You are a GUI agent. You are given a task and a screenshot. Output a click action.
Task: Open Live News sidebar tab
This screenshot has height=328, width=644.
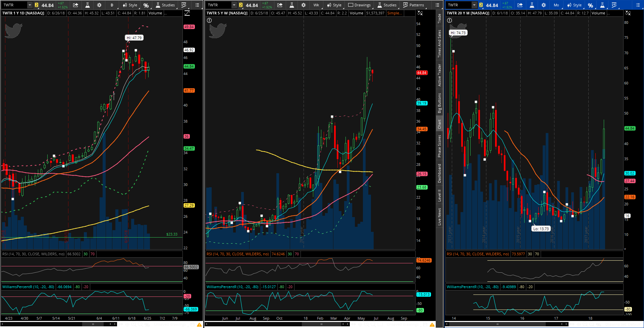439,216
